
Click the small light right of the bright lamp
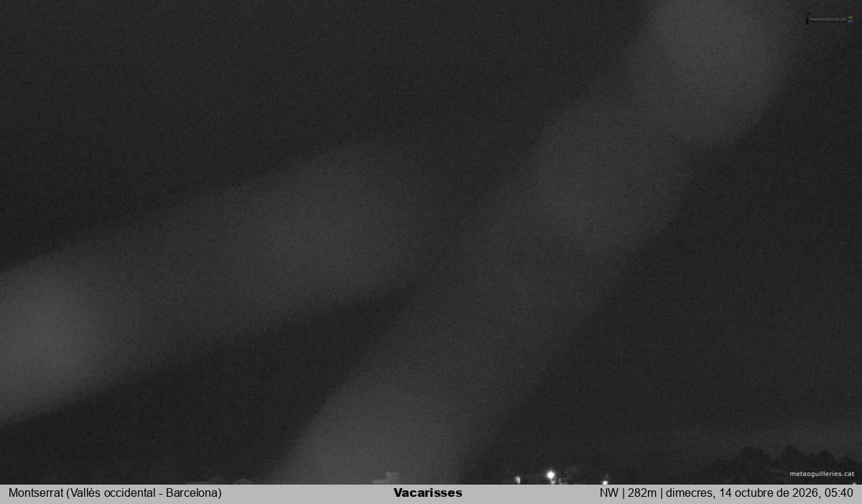(x=605, y=482)
